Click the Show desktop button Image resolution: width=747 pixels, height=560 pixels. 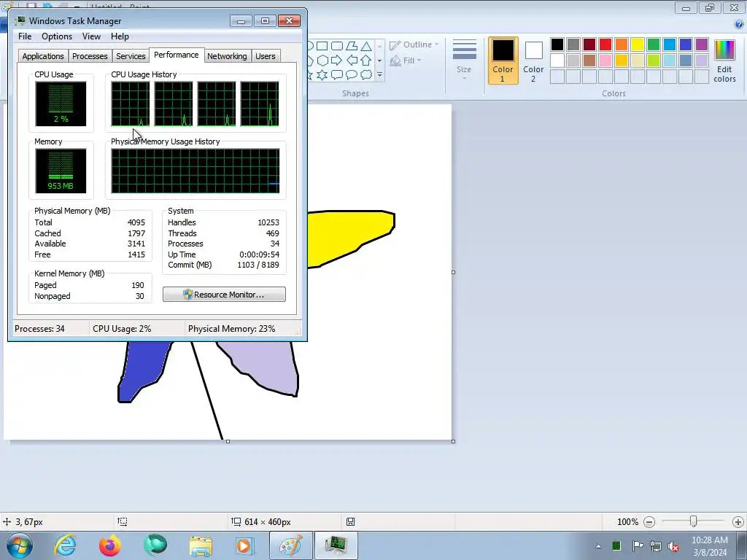(x=742, y=545)
